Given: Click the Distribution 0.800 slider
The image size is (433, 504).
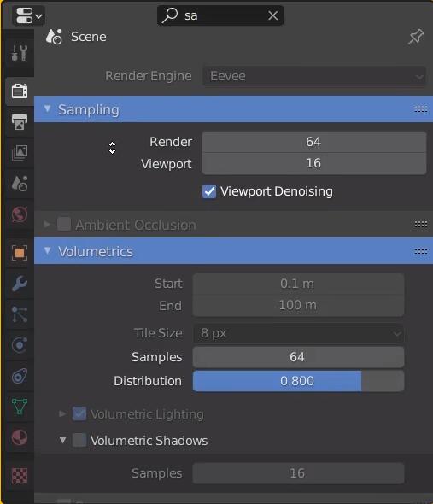Looking at the screenshot, I should click(298, 381).
